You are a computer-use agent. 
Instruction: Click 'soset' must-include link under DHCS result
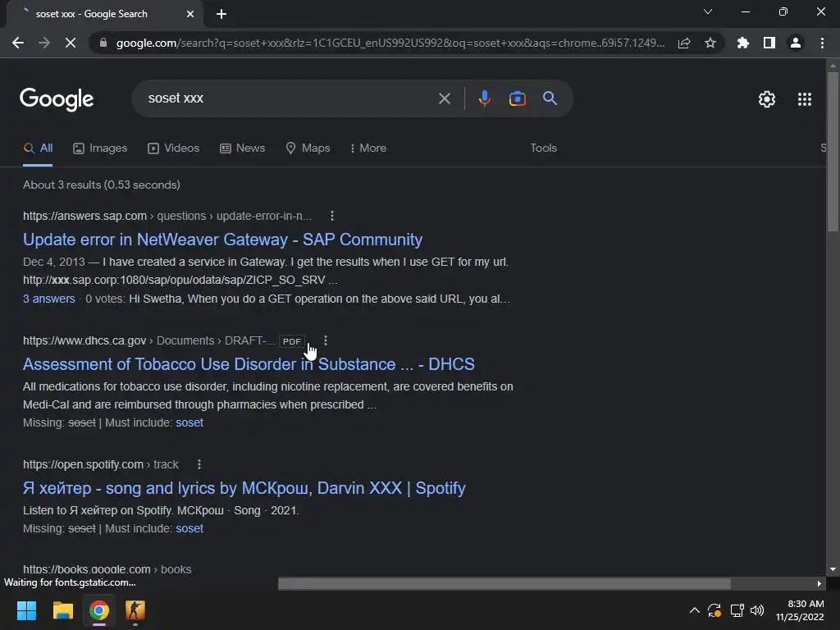pyautogui.click(x=189, y=422)
